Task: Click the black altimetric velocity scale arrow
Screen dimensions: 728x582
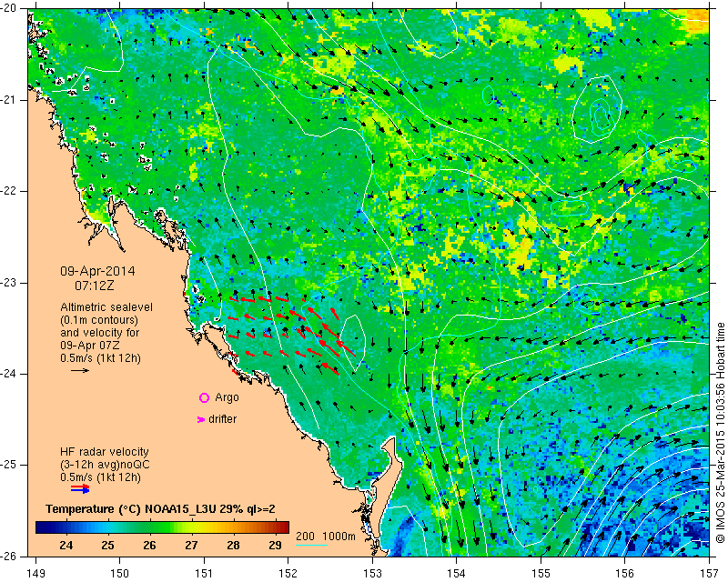Action: [80, 370]
